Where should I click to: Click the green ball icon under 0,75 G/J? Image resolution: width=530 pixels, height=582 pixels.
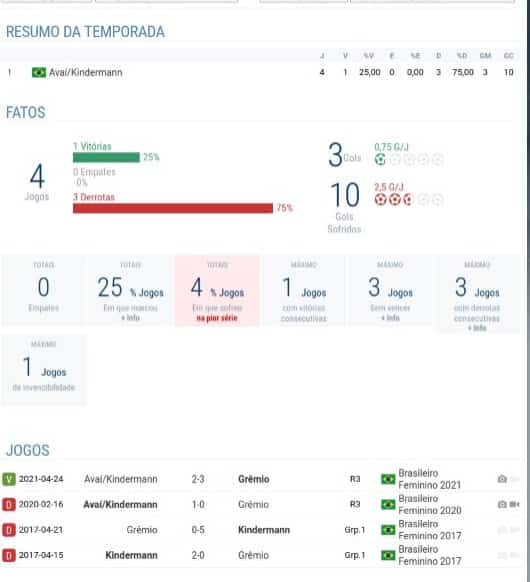point(380,160)
